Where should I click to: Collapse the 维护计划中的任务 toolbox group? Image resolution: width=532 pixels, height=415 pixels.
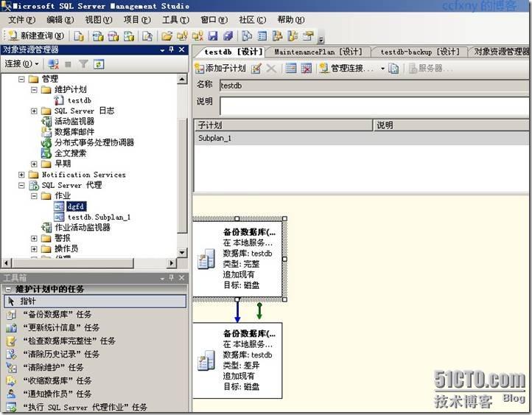tap(8, 290)
